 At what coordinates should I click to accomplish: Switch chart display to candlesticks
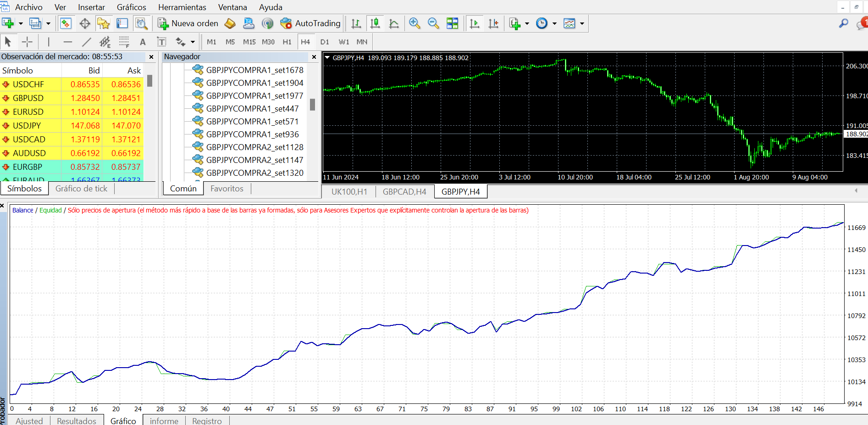point(375,23)
